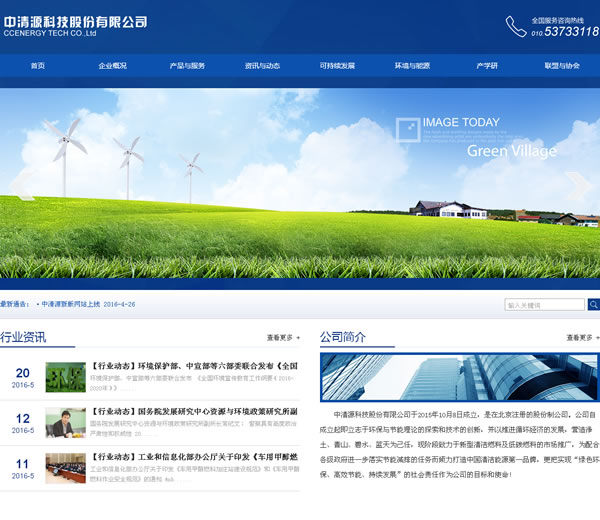Click 查看更多 under 行业资讯
Viewport: 600px width, 520px height.
click(x=282, y=338)
